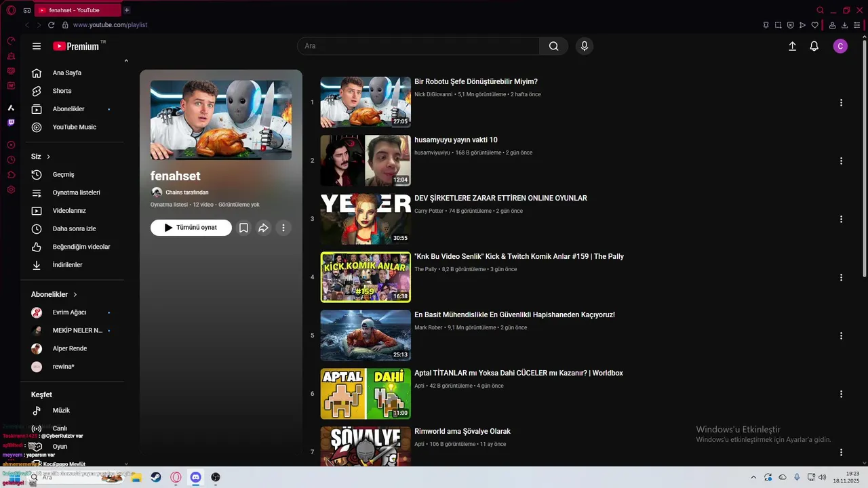This screenshot has height=488, width=868.
Task: Open a new browser tab with plus button
Action: (x=127, y=10)
